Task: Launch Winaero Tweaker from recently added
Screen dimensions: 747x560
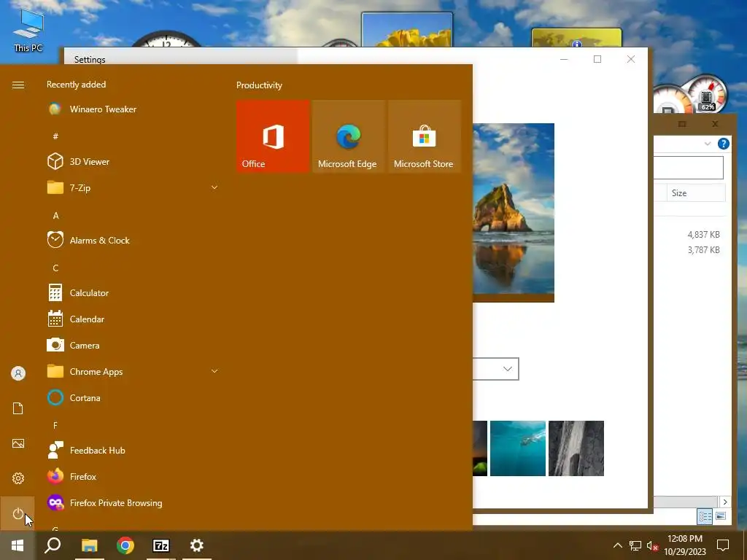Action: coord(133,109)
